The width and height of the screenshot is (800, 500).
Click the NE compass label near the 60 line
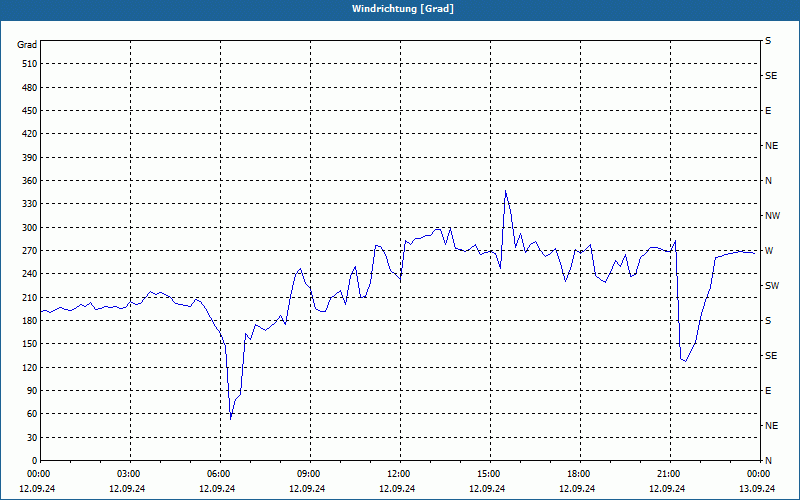pyautogui.click(x=771, y=426)
